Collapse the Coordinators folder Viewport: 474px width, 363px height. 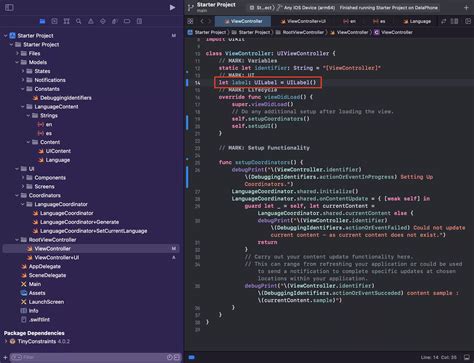17,195
